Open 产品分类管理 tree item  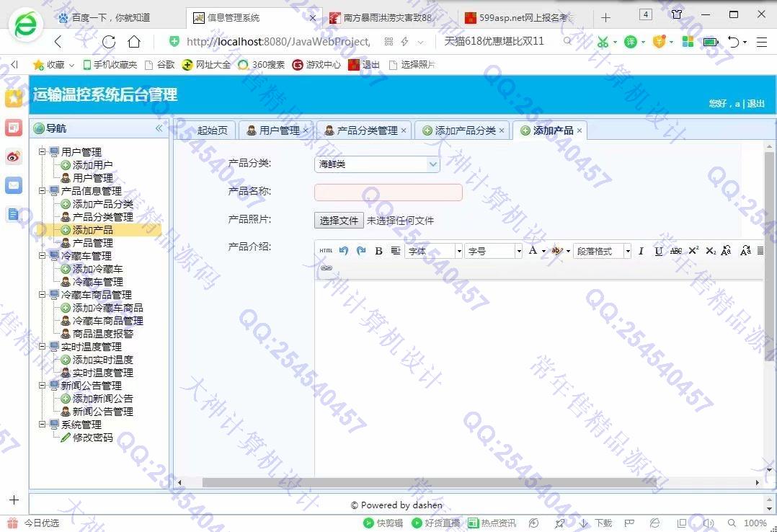102,217
